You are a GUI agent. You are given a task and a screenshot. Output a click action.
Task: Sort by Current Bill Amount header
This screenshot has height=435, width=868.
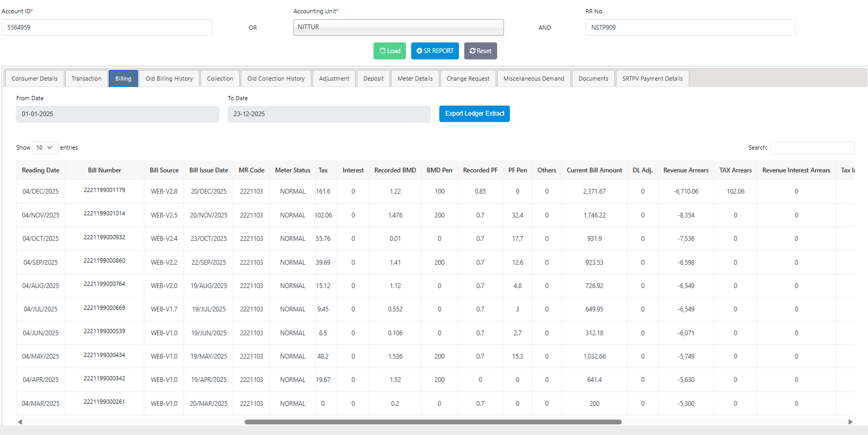(594, 170)
